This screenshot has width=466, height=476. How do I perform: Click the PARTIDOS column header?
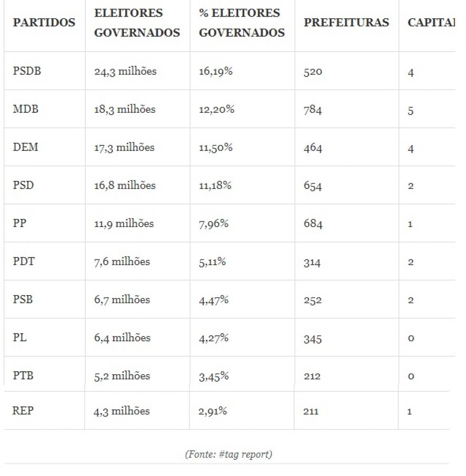point(44,23)
